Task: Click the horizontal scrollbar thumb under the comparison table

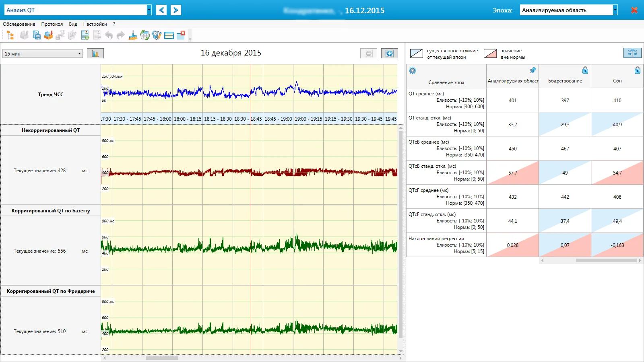Action: pyautogui.click(x=606, y=261)
